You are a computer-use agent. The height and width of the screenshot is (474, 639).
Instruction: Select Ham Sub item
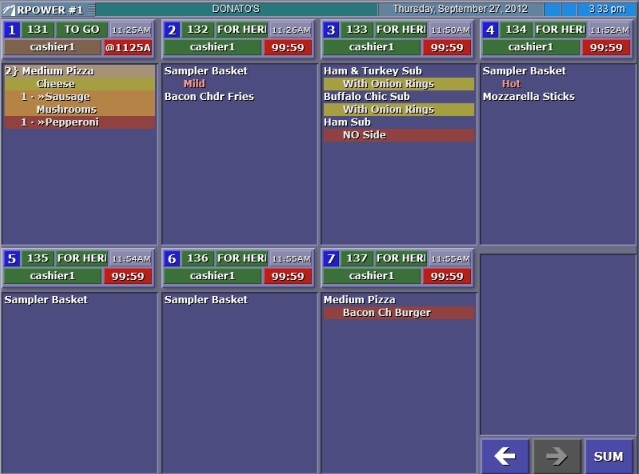[347, 122]
